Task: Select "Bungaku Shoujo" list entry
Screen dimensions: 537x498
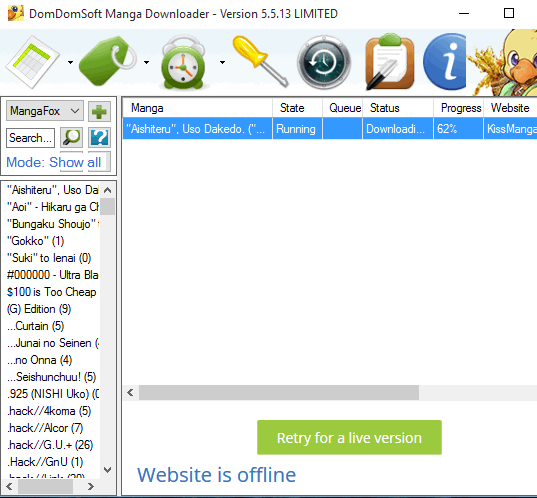Action: 52,224
